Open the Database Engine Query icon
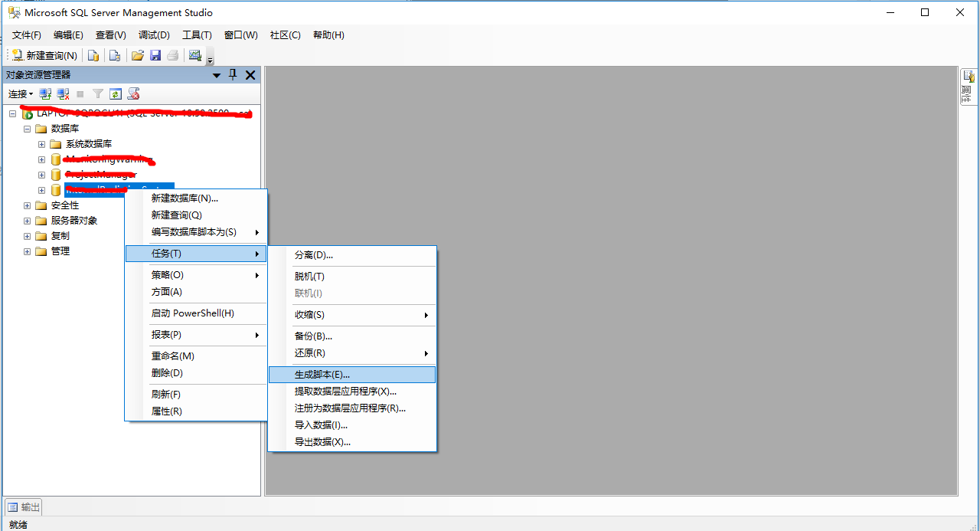The width and height of the screenshot is (980, 531). pyautogui.click(x=93, y=54)
